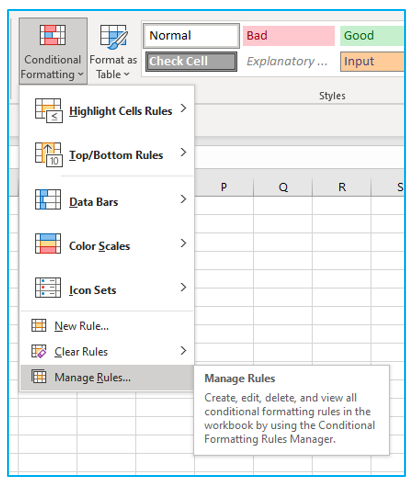Apply the orange Input cell style

372,61
